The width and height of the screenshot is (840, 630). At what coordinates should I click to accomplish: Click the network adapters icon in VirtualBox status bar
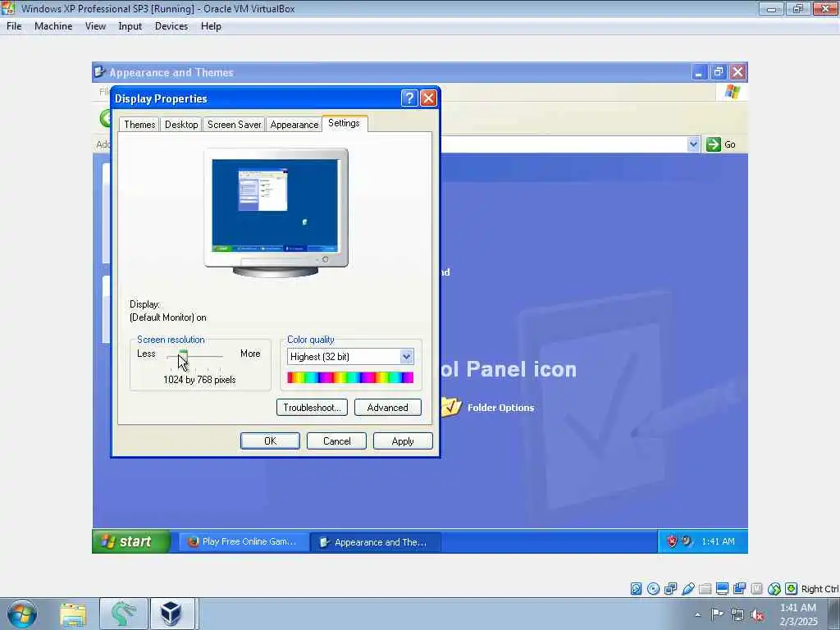coord(671,589)
